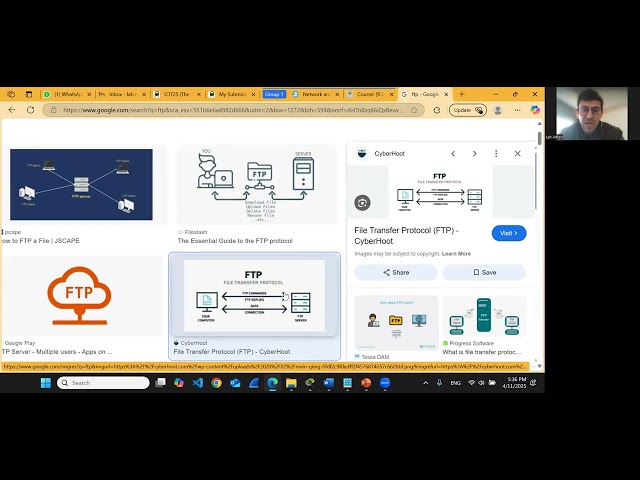640x480 pixels.
Task: Click the Save button in preview panel
Action: [x=484, y=273]
